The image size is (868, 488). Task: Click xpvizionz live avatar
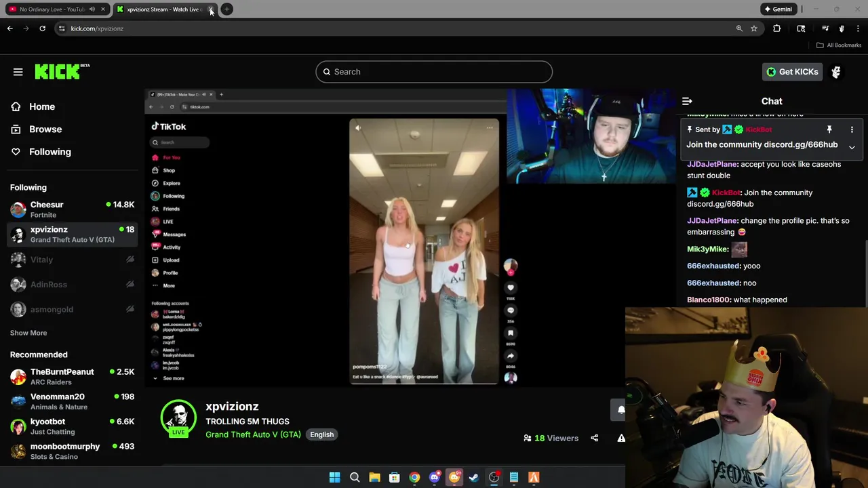coord(178,418)
